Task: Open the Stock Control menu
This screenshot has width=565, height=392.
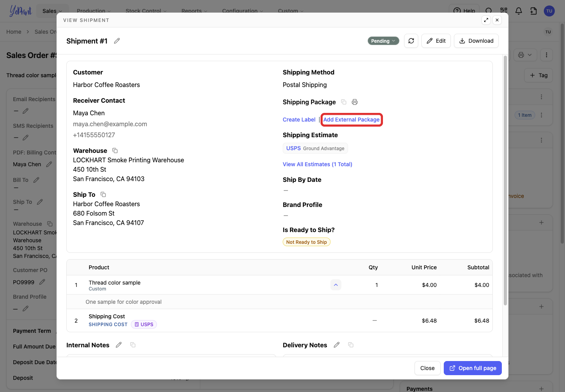Action: pyautogui.click(x=146, y=11)
